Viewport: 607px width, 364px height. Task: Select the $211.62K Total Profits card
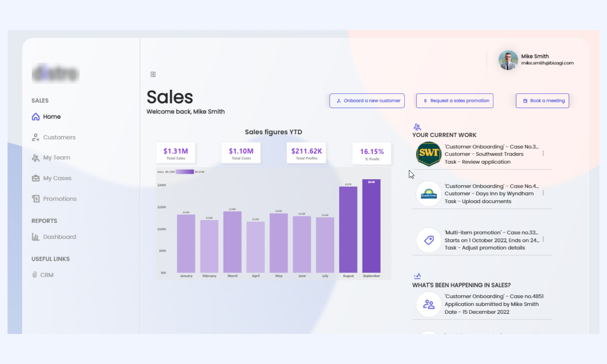(x=307, y=153)
